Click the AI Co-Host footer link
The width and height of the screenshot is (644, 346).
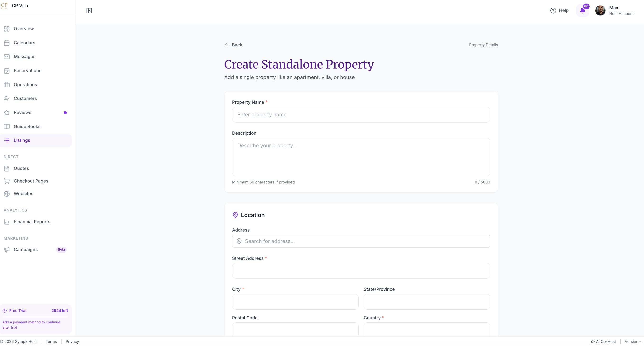604,341
